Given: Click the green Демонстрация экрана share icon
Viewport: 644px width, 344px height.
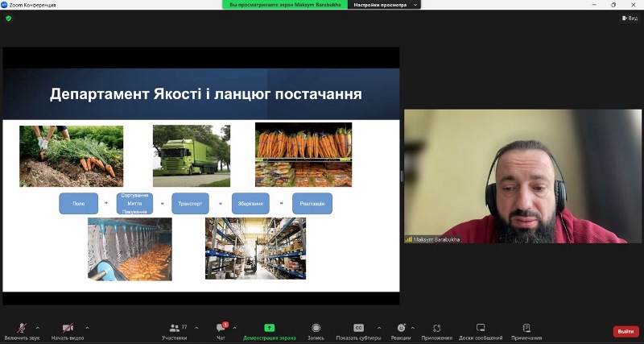Looking at the screenshot, I should (x=269, y=328).
